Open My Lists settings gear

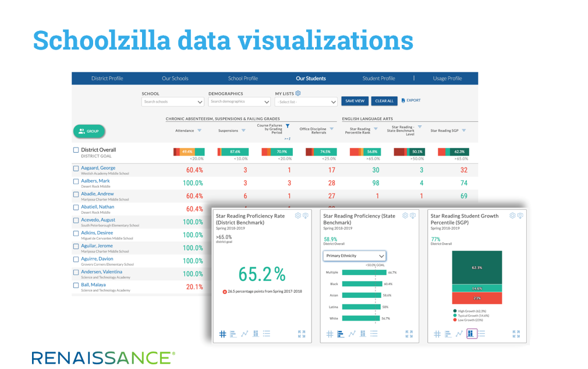[297, 93]
